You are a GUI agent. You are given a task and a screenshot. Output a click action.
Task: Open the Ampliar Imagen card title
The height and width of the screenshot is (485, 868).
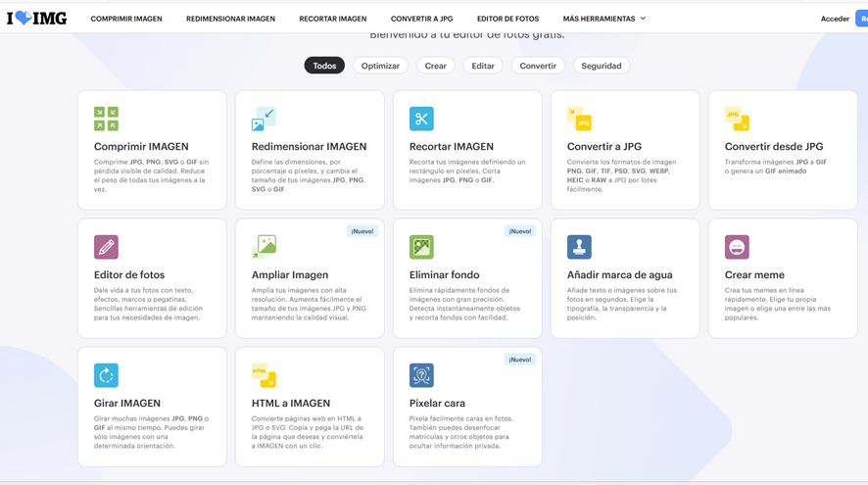[x=290, y=274]
